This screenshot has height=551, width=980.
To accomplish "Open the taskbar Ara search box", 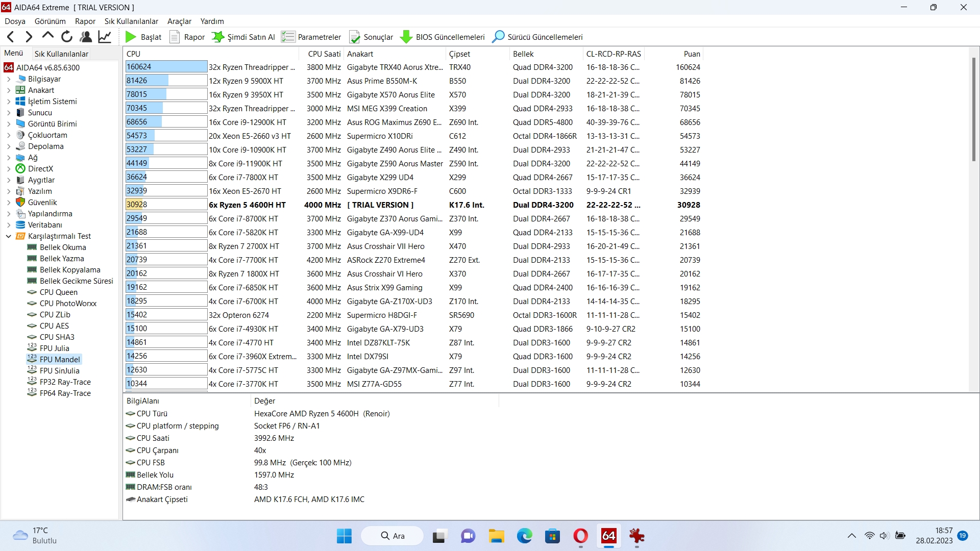I will (393, 536).
